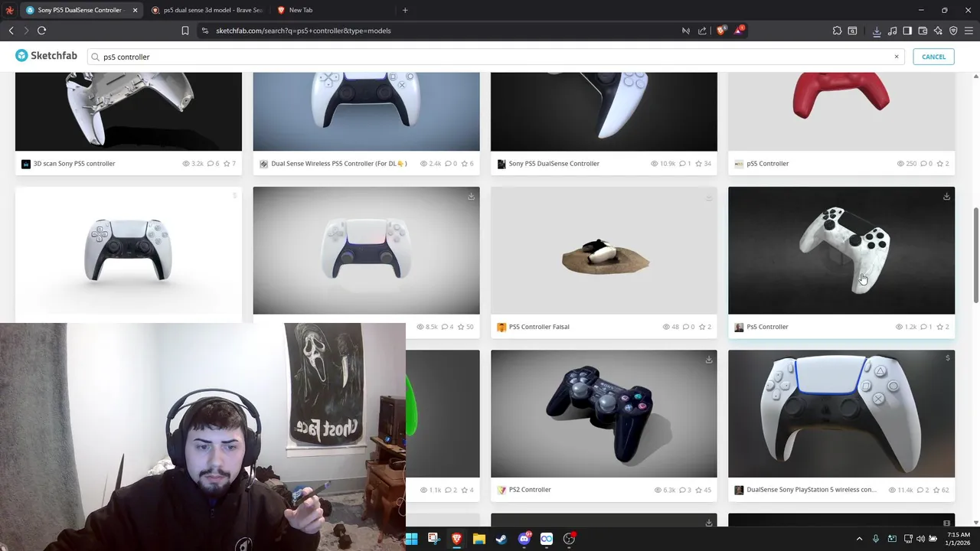The width and height of the screenshot is (980, 551).
Task: Open the browser downloads icon
Action: point(877,31)
